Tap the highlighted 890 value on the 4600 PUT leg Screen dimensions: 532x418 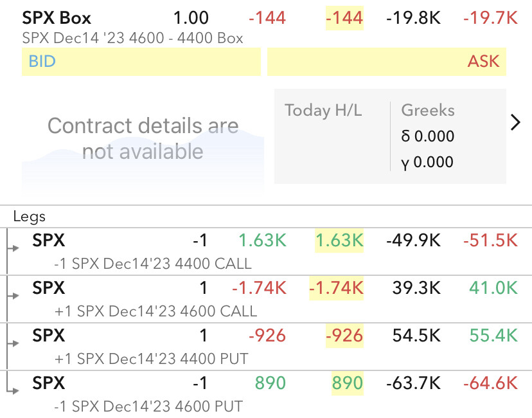point(347,383)
